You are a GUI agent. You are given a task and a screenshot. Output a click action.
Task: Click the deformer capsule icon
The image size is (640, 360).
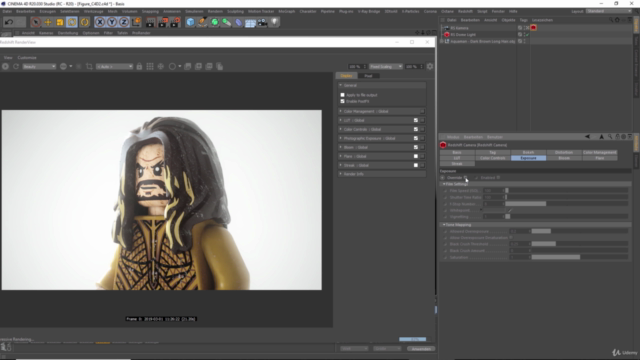click(x=238, y=22)
